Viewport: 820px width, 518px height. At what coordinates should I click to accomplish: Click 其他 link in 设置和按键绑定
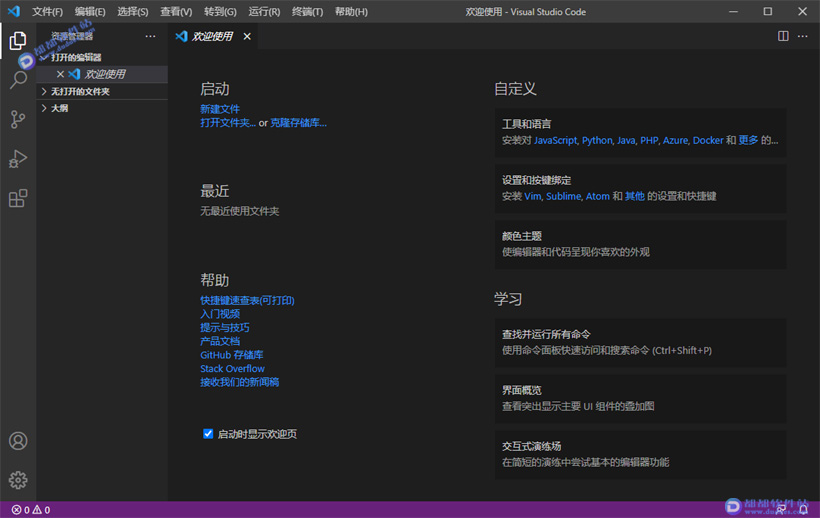(634, 196)
